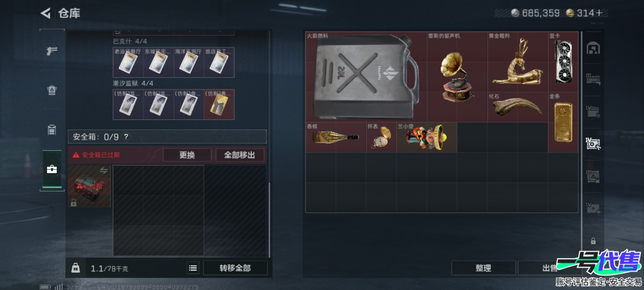Toggle the list view icon beside 转移全部

pos(193,268)
